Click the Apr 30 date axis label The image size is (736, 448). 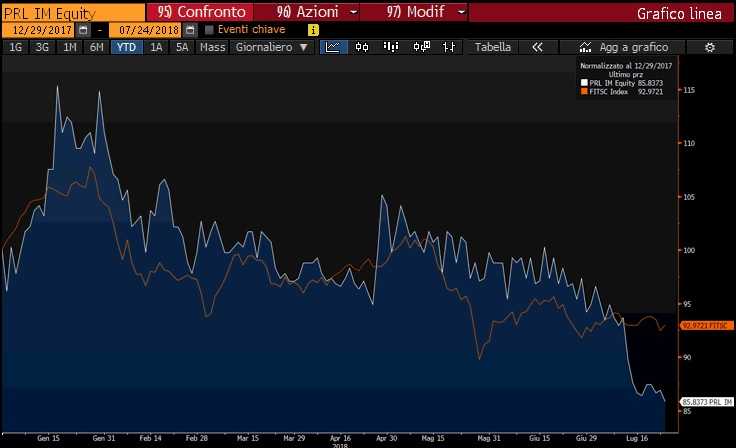387,438
